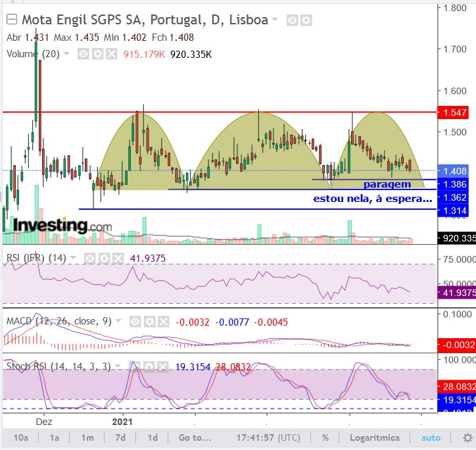This screenshot has width=476, height=450.
Task: Select the blue 1.386 price level label
Action: (453, 184)
